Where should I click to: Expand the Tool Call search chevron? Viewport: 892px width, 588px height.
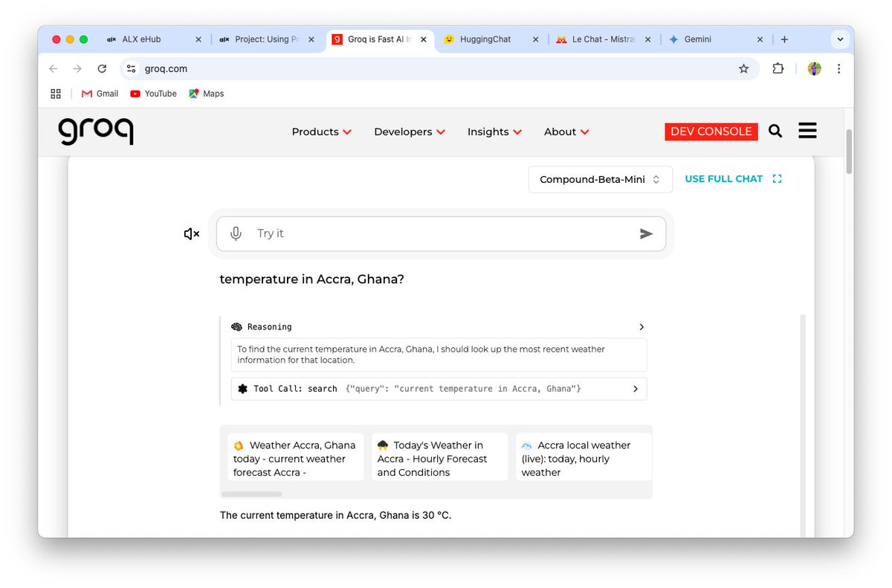[x=636, y=389]
